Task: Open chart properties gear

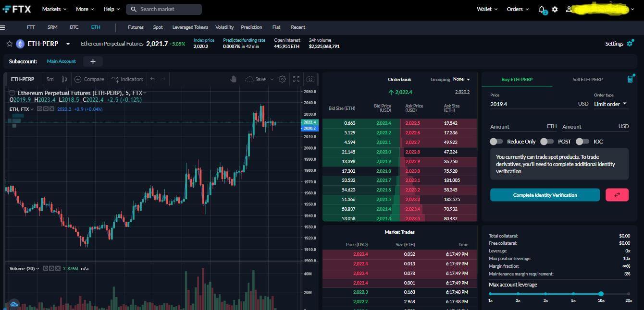Action: tap(282, 79)
